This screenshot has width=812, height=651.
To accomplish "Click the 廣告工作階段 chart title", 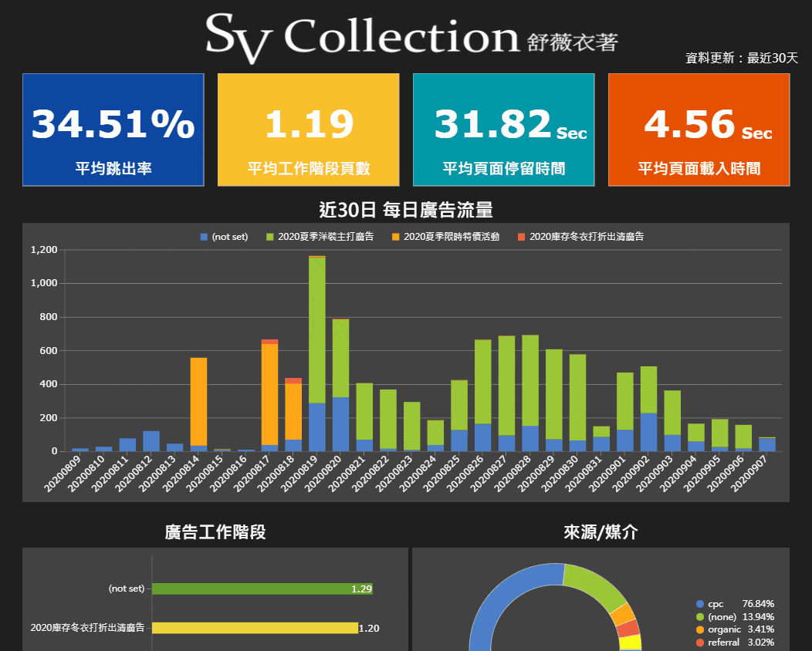I will click(x=215, y=532).
